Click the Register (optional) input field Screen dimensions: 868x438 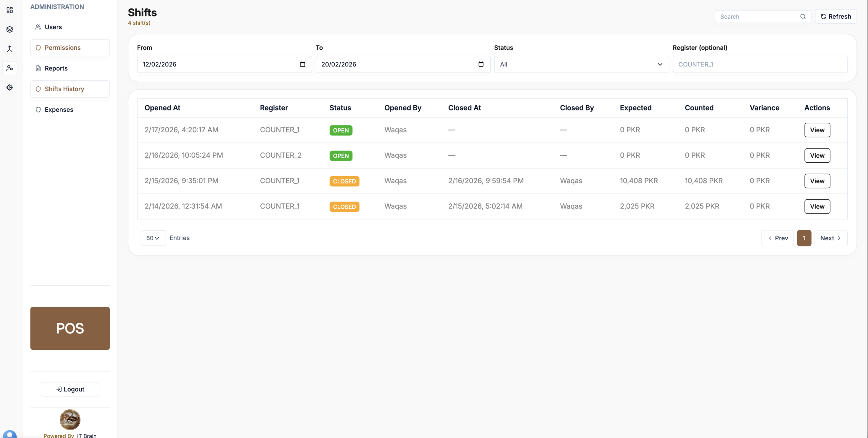[759, 64]
